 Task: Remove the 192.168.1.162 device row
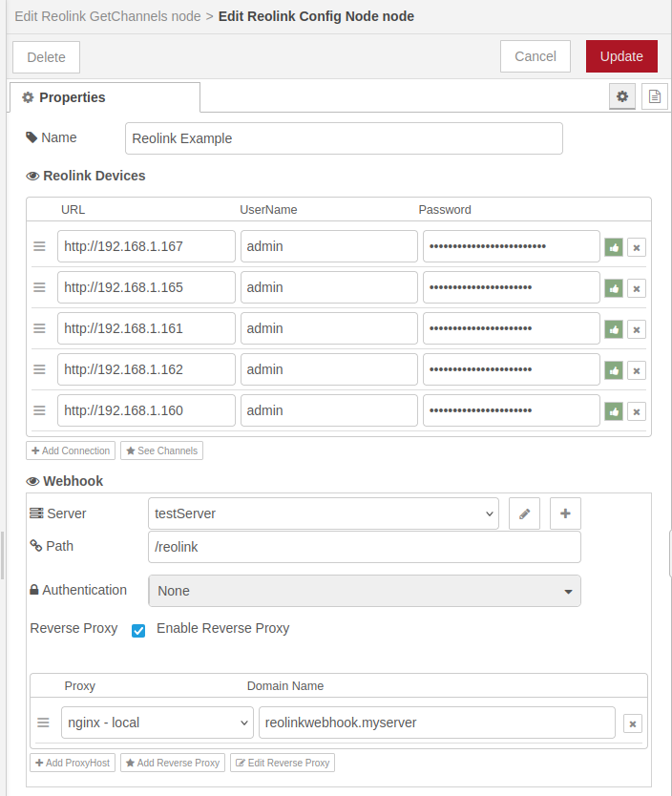tap(637, 371)
